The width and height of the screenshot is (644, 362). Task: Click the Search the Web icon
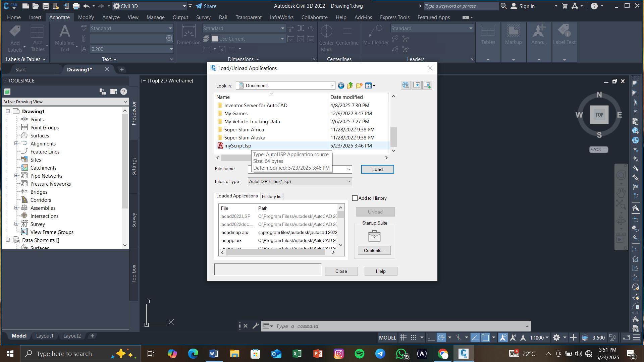coord(406,85)
